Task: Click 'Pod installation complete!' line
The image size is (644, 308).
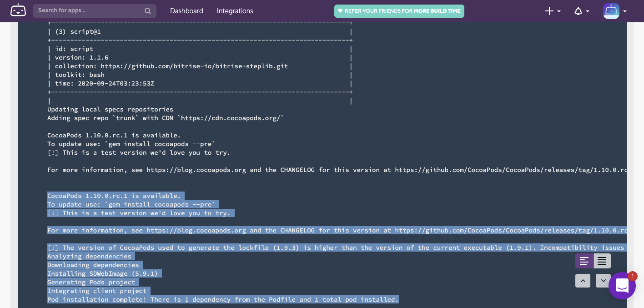Action: pyautogui.click(x=223, y=300)
